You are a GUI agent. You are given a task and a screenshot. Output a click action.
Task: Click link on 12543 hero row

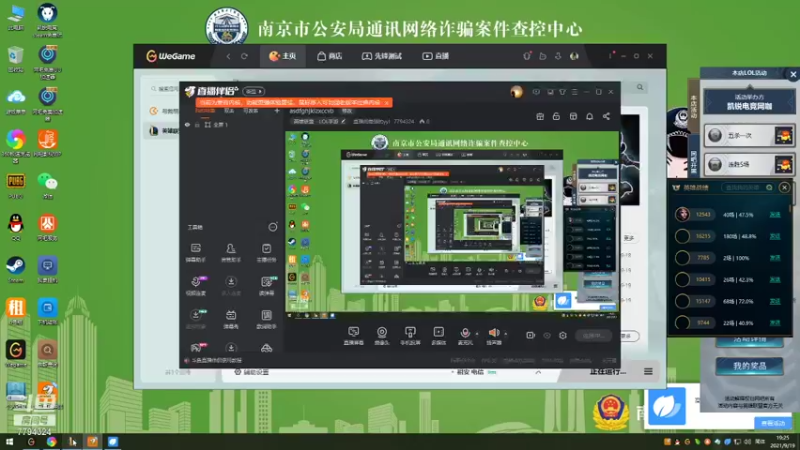[x=775, y=215]
